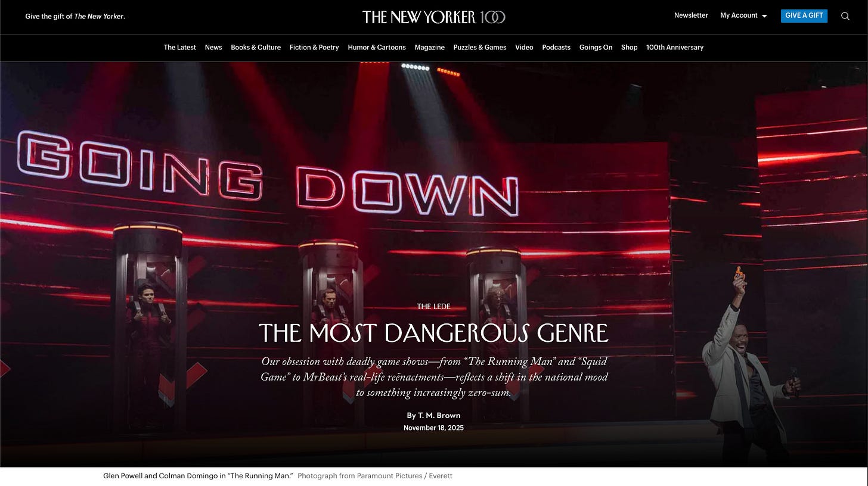Open the Podcasts section

click(x=556, y=48)
